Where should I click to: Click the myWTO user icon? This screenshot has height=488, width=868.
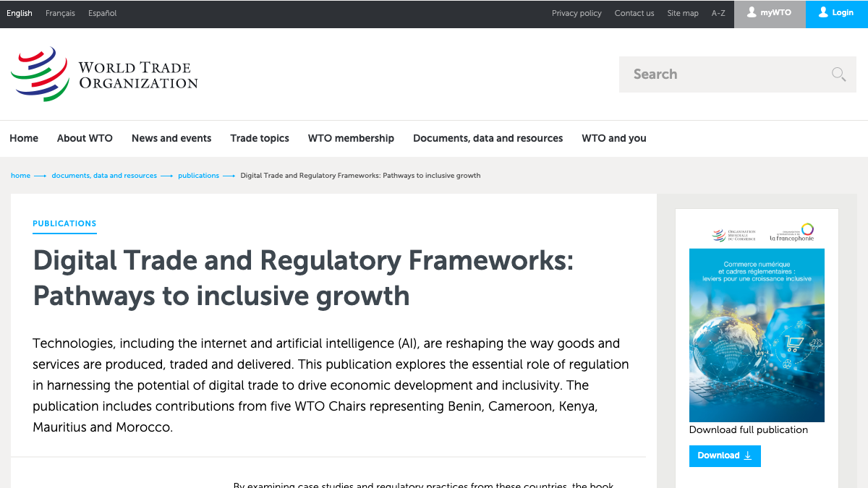click(752, 12)
